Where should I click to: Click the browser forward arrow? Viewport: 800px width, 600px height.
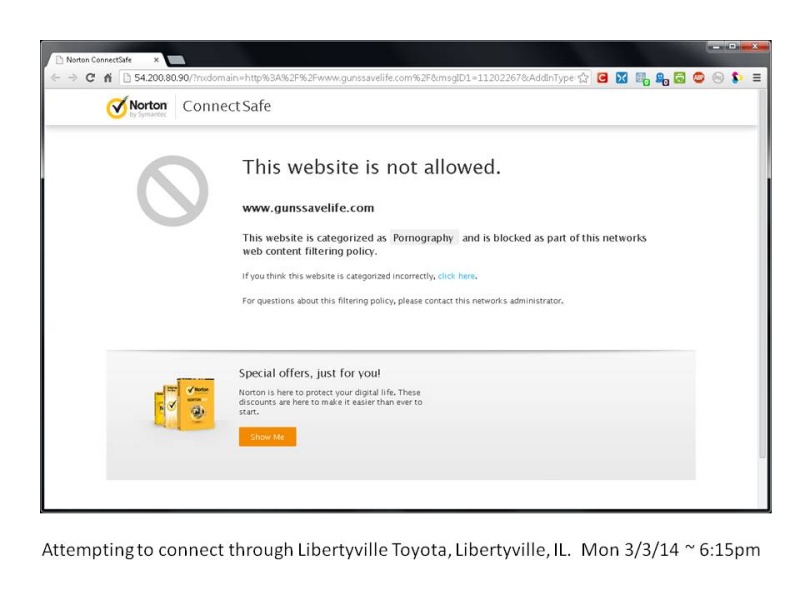click(x=71, y=77)
